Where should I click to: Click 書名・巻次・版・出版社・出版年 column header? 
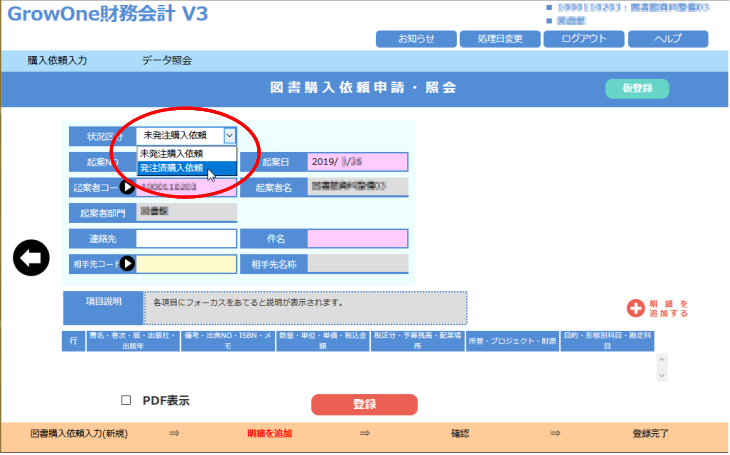(133, 341)
